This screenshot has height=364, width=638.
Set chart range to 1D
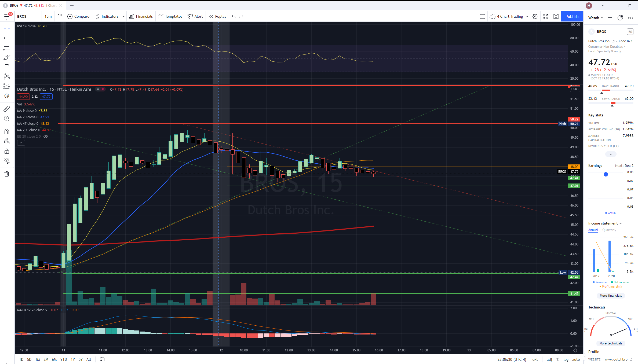pos(21,359)
